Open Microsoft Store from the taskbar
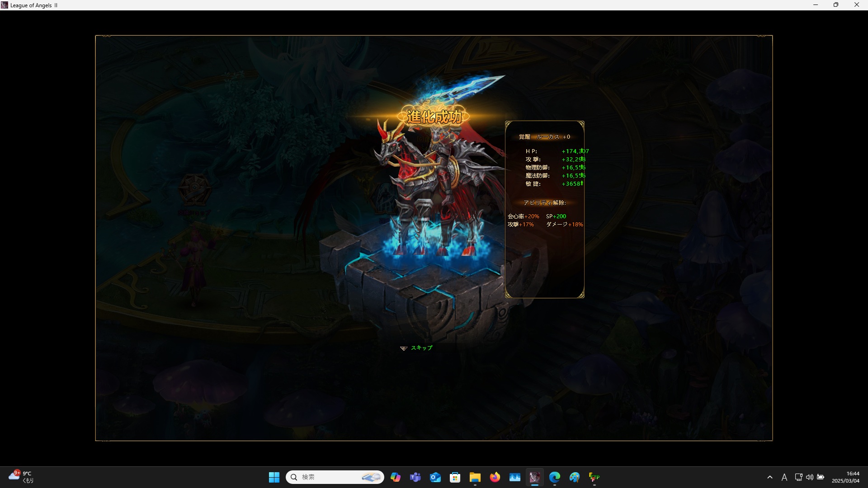The width and height of the screenshot is (868, 488). (455, 477)
